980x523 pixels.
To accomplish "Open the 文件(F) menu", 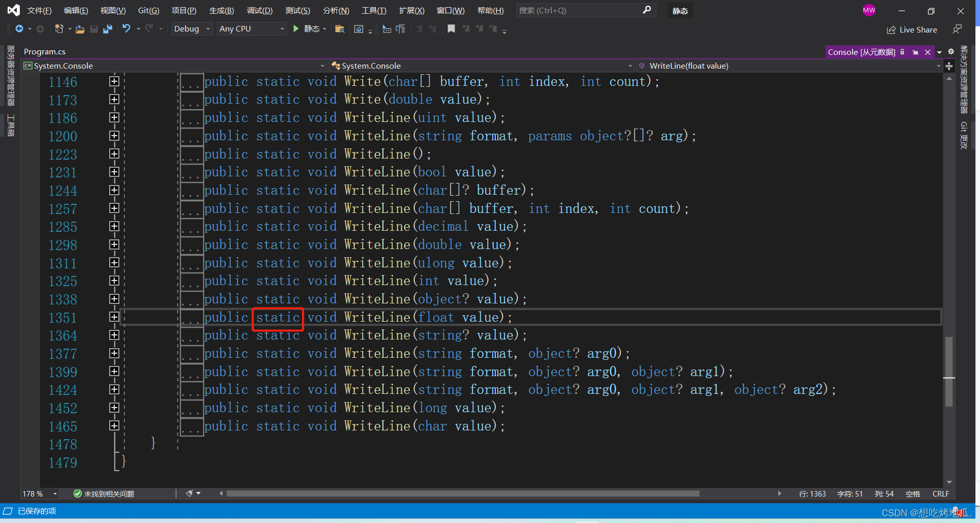I will (x=39, y=10).
